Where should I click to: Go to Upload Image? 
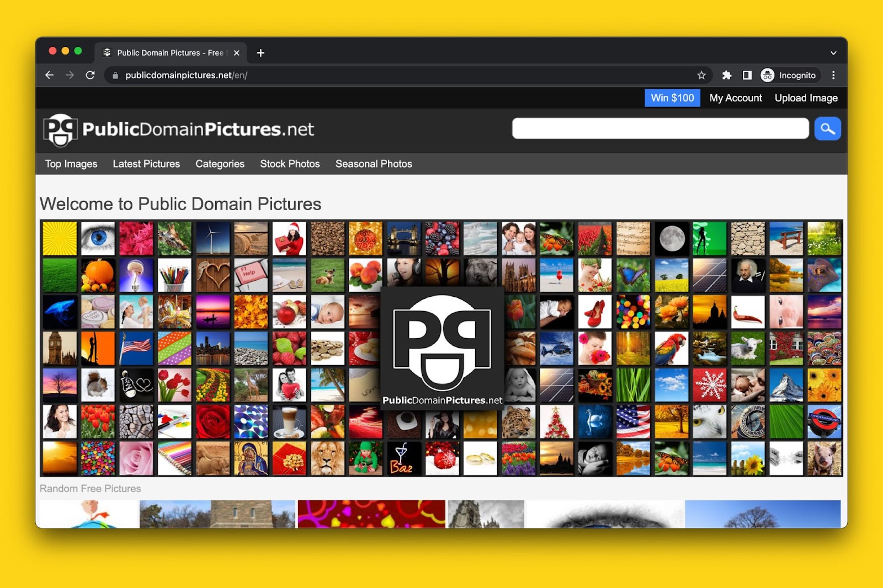pos(806,98)
